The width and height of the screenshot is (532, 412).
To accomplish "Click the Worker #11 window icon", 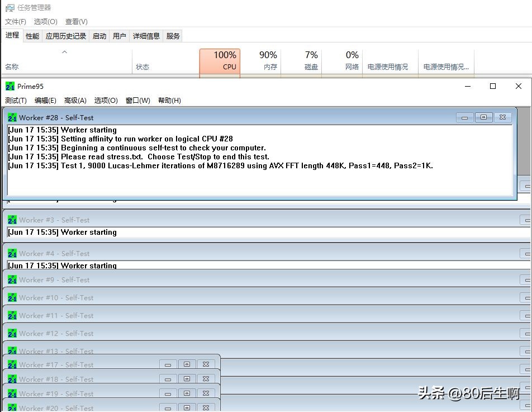I will pyautogui.click(x=12, y=316).
